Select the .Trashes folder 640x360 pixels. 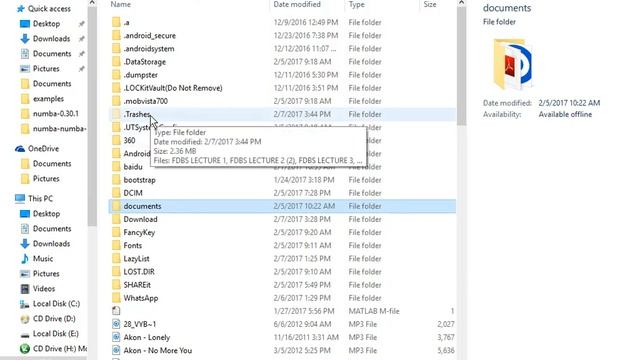point(137,114)
